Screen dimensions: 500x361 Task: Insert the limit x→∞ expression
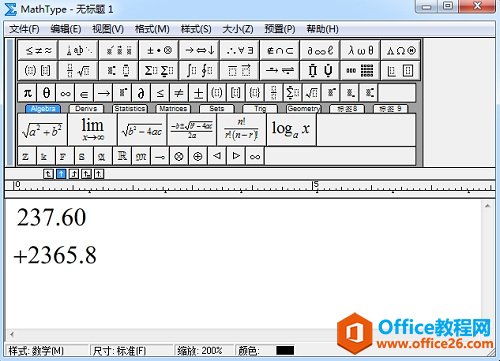(x=92, y=130)
